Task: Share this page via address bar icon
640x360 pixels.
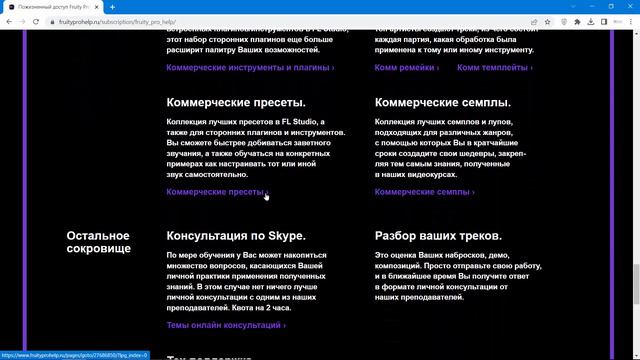Action: (x=534, y=22)
